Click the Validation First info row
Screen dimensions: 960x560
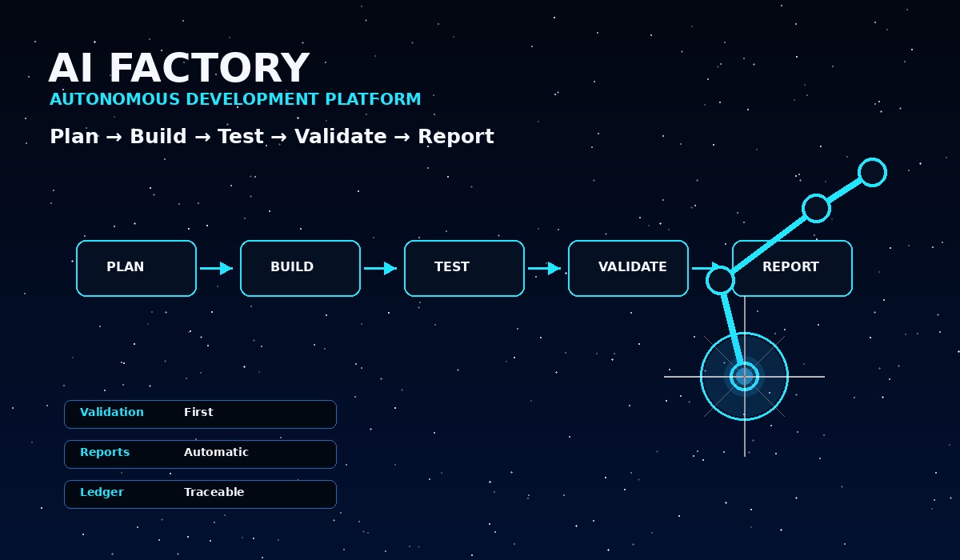[x=200, y=414]
